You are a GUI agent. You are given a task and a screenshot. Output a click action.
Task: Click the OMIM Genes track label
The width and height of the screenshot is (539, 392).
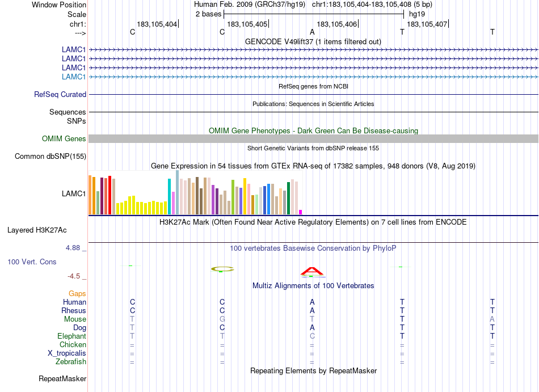[64, 138]
